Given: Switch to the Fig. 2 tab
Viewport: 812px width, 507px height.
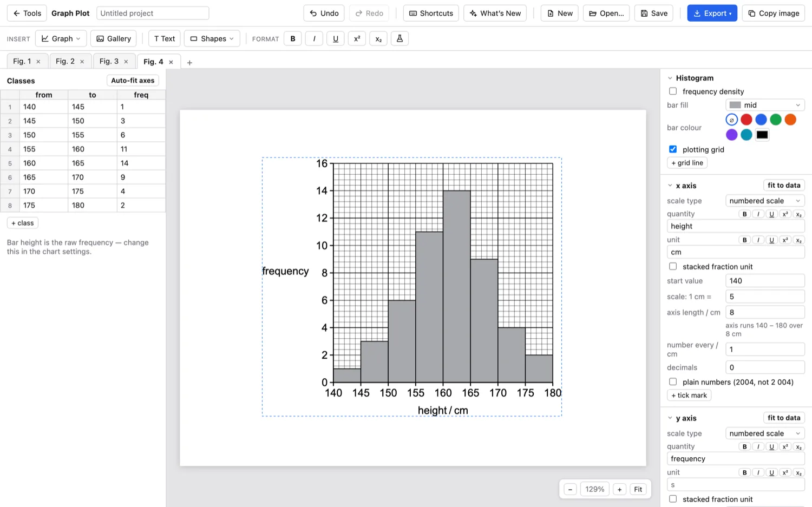Looking at the screenshot, I should pos(65,61).
